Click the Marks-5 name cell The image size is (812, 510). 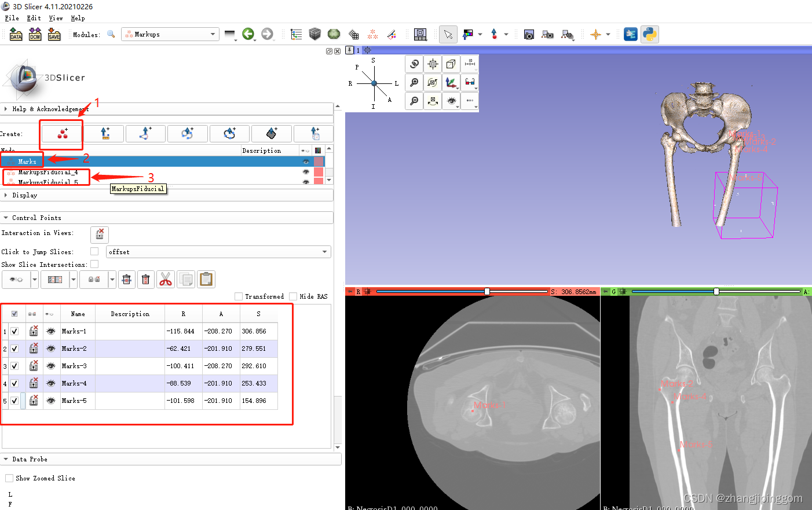coord(78,401)
